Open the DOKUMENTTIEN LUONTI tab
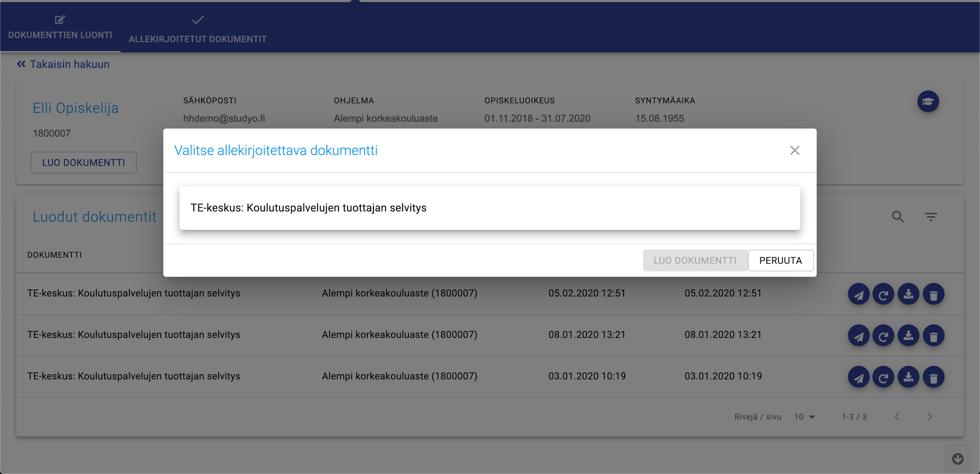This screenshot has height=474, width=980. [x=60, y=27]
